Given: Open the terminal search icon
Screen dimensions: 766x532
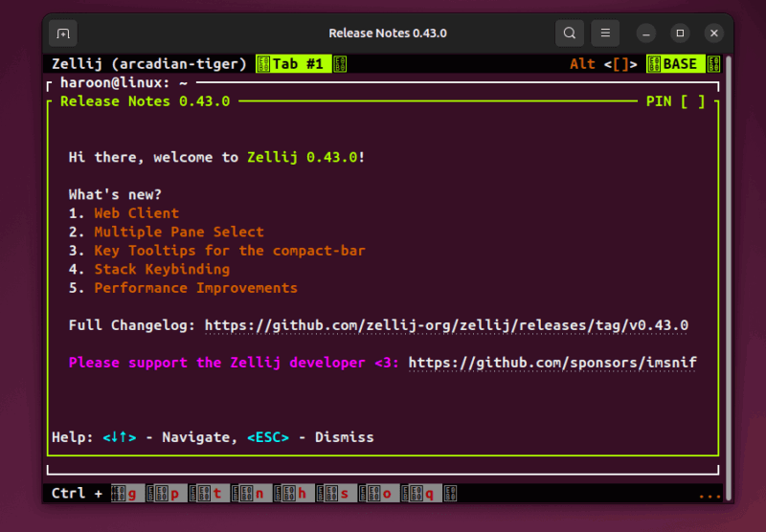Looking at the screenshot, I should (x=569, y=33).
